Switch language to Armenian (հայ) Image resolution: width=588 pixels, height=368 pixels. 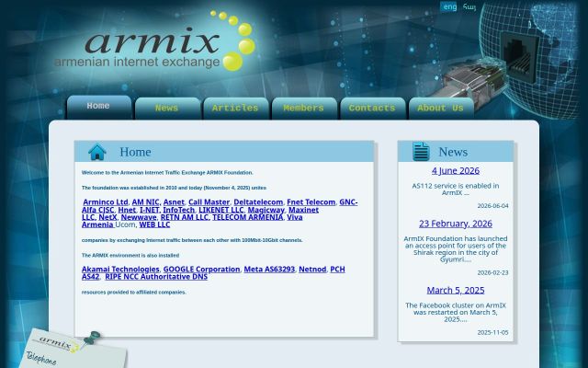(469, 6)
